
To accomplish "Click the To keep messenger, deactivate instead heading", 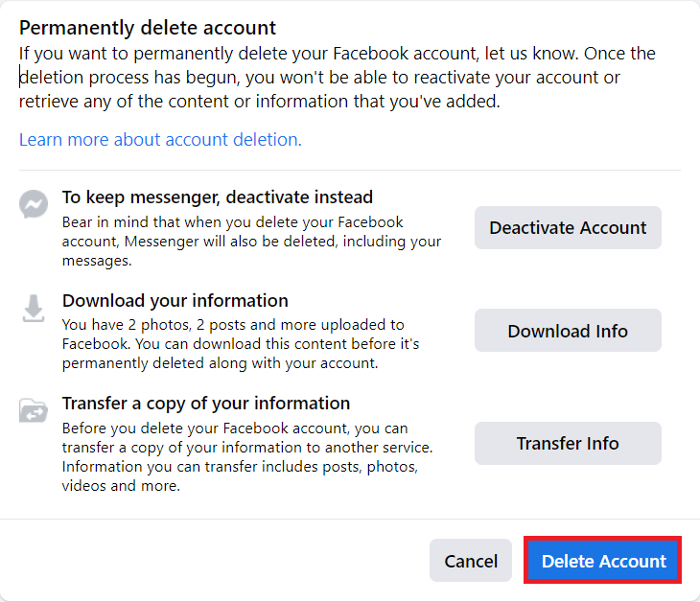I will (218, 197).
